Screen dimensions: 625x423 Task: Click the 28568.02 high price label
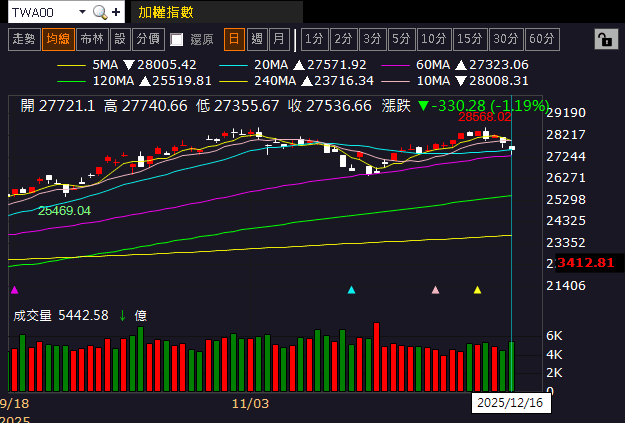click(485, 117)
